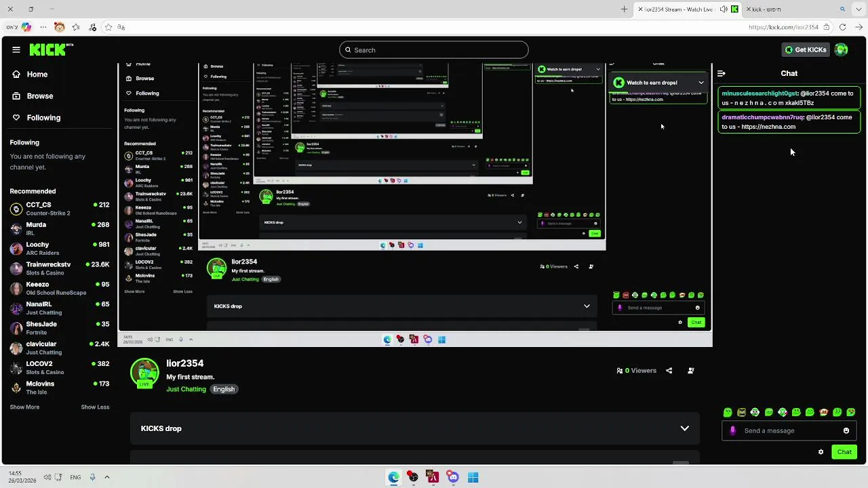Open Windows Start button
This screenshot has height=488, width=868.
pos(473,477)
